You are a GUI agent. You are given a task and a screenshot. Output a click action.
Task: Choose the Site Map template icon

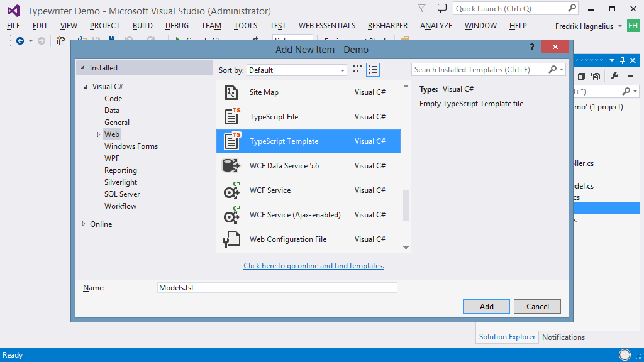tap(231, 92)
